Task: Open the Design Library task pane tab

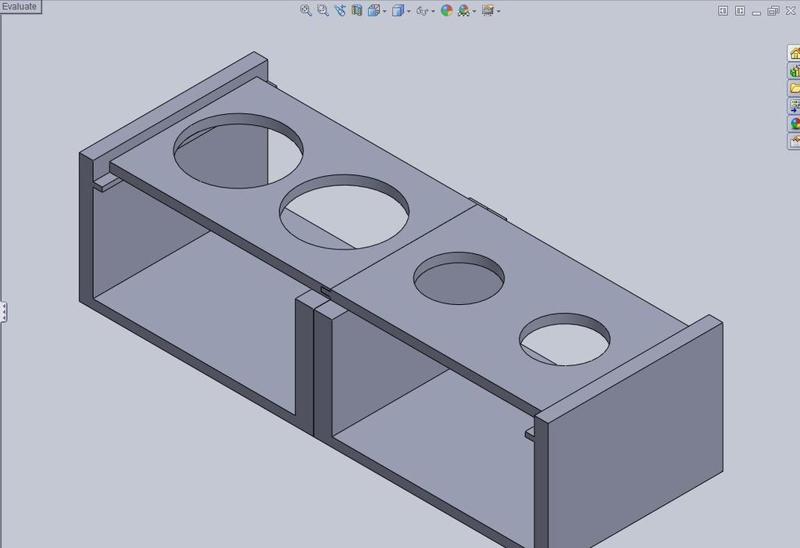Action: (794, 71)
